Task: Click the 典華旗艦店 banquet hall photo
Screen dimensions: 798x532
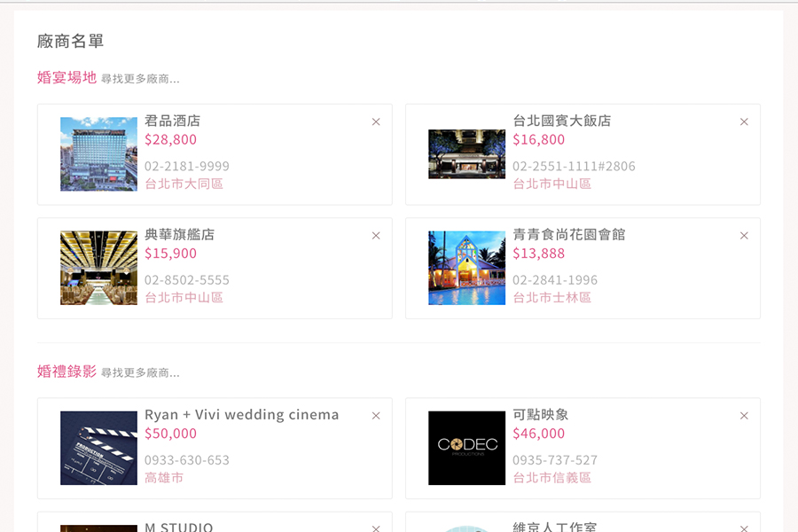Action: tap(98, 268)
